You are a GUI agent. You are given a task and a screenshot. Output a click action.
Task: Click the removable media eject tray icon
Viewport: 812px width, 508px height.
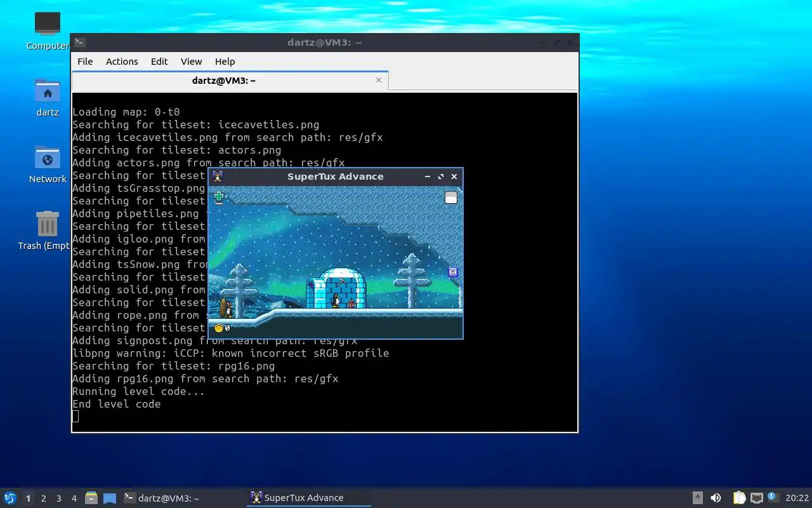click(x=697, y=498)
